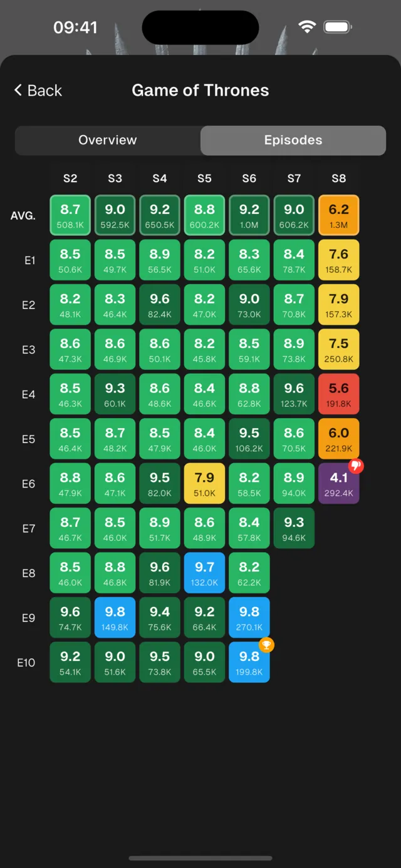Open the 9.5 cell with 82.0K votes
The image size is (401, 868).
(160, 484)
